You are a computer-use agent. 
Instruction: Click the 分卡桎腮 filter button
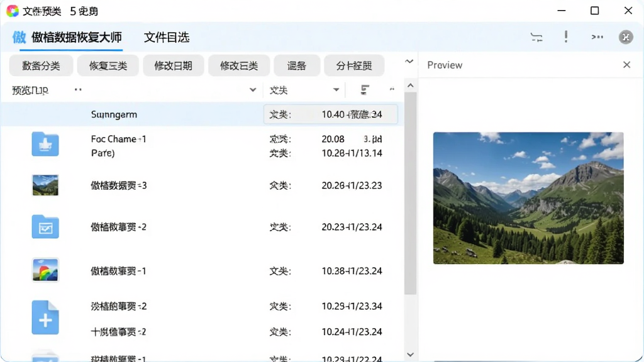(x=353, y=65)
